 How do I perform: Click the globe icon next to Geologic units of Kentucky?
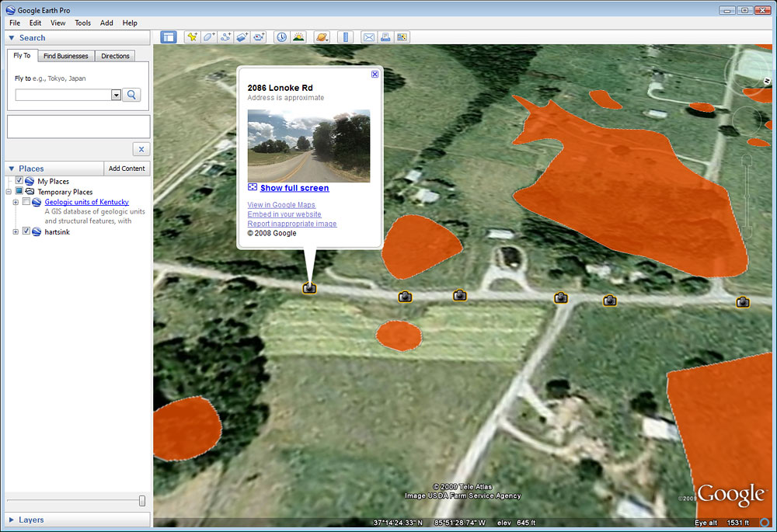(x=37, y=202)
